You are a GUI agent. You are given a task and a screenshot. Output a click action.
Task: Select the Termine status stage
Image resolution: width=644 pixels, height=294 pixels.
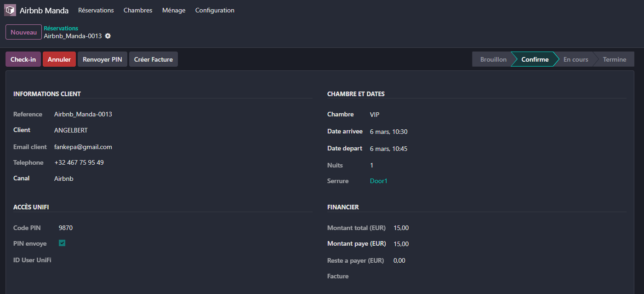click(614, 59)
